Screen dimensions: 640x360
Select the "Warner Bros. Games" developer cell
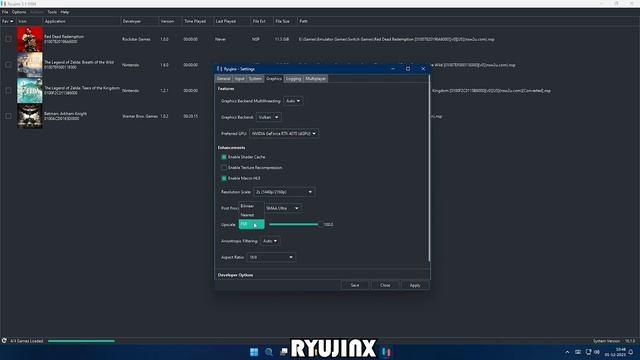pos(140,116)
